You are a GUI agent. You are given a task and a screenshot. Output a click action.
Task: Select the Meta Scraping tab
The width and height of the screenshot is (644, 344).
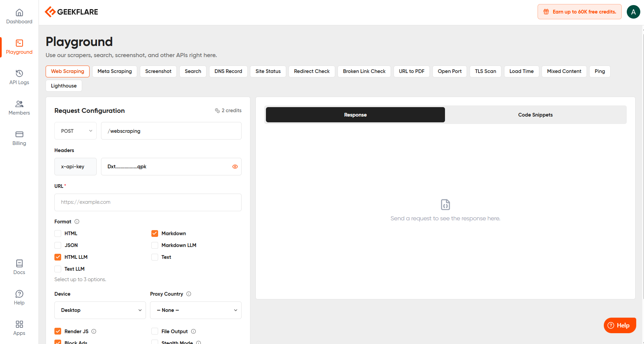point(115,71)
